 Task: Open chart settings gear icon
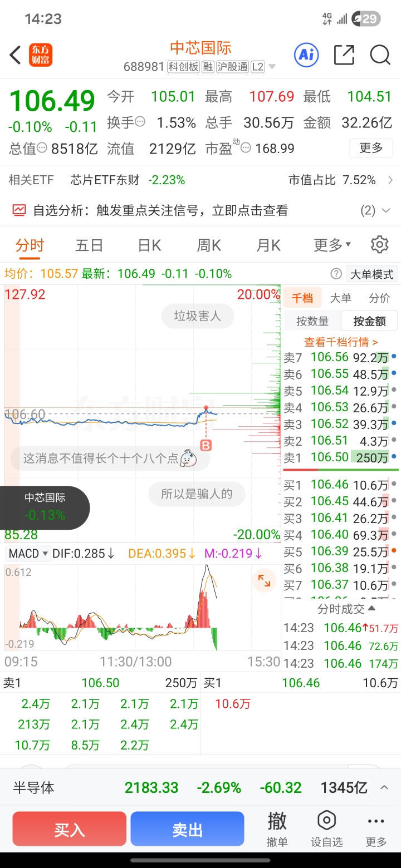pos(380,244)
